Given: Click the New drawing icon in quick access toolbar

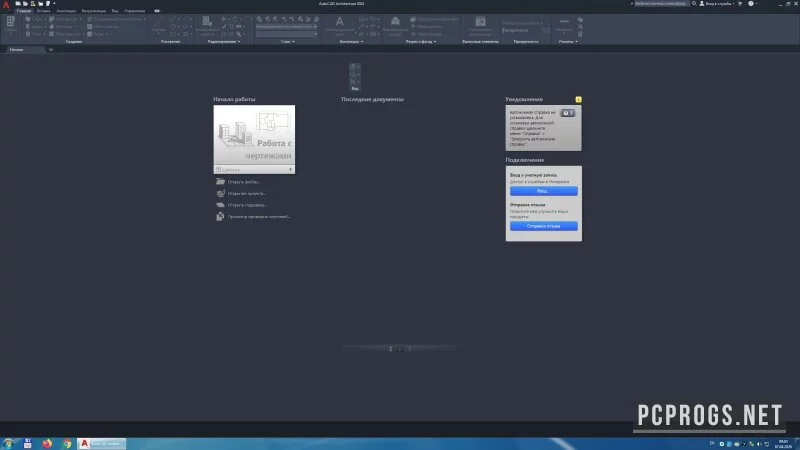Looking at the screenshot, I should 18,4.
